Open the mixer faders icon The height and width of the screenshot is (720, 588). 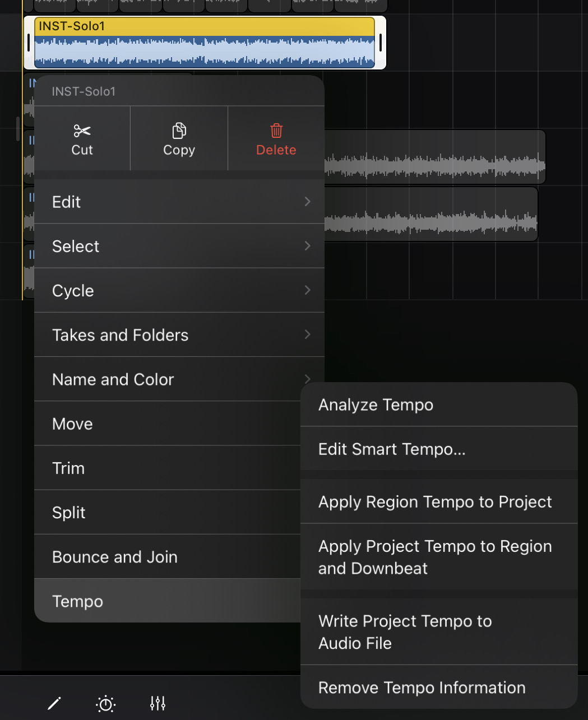click(x=158, y=703)
